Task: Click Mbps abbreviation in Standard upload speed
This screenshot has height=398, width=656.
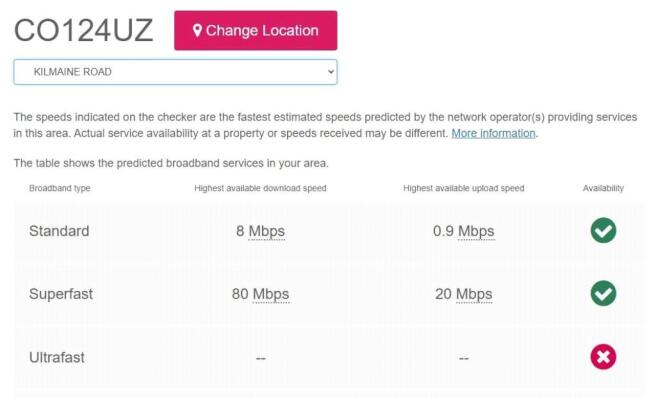Action: (x=476, y=231)
